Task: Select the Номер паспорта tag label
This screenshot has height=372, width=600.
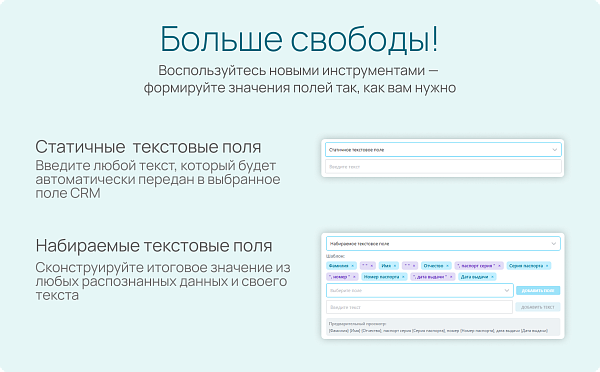Action: click(381, 277)
